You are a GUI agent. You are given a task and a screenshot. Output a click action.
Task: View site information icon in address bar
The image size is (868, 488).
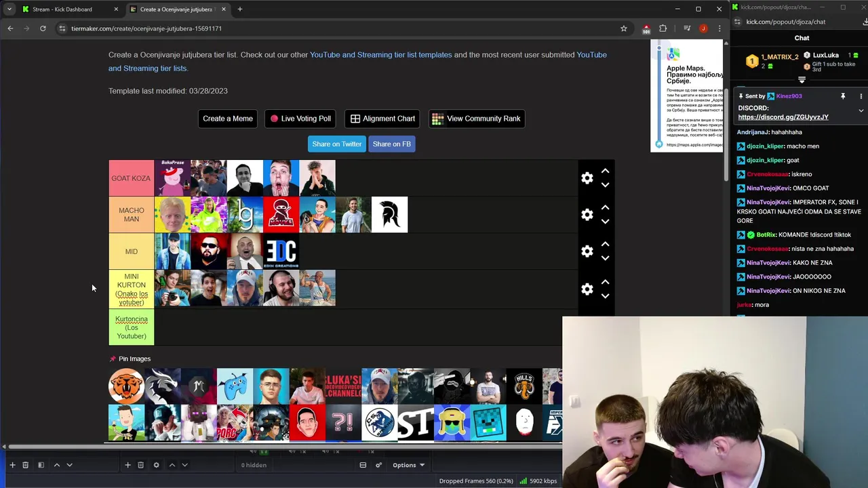coord(62,28)
